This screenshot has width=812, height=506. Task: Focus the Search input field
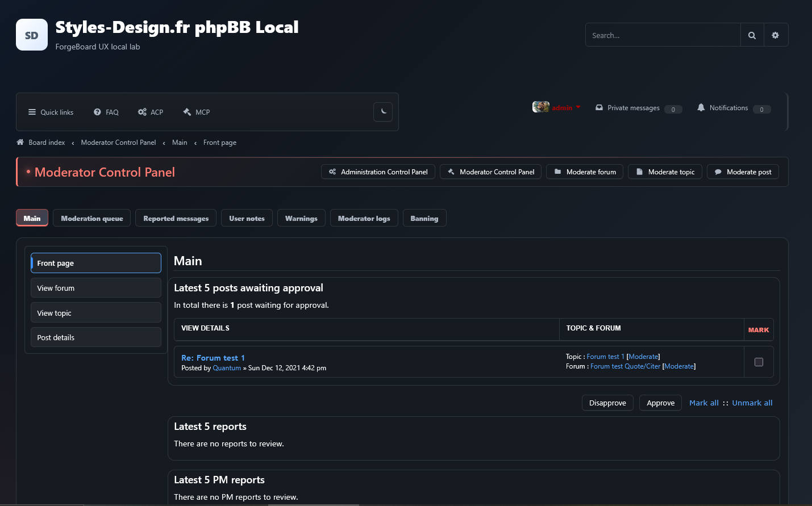(x=663, y=35)
